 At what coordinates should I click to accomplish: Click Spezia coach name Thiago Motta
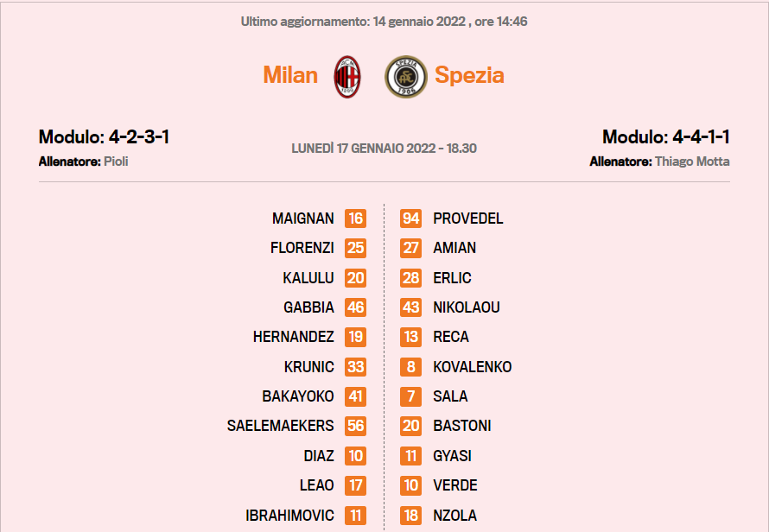[x=692, y=161]
